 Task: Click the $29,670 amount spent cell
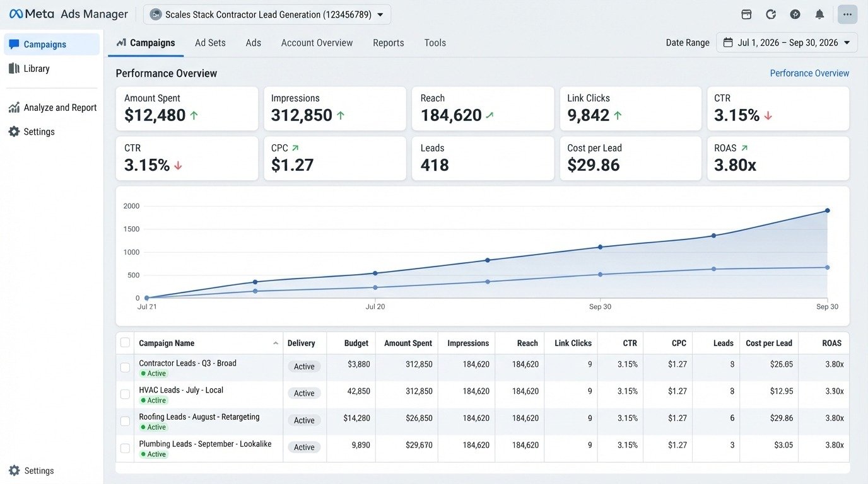coord(419,445)
